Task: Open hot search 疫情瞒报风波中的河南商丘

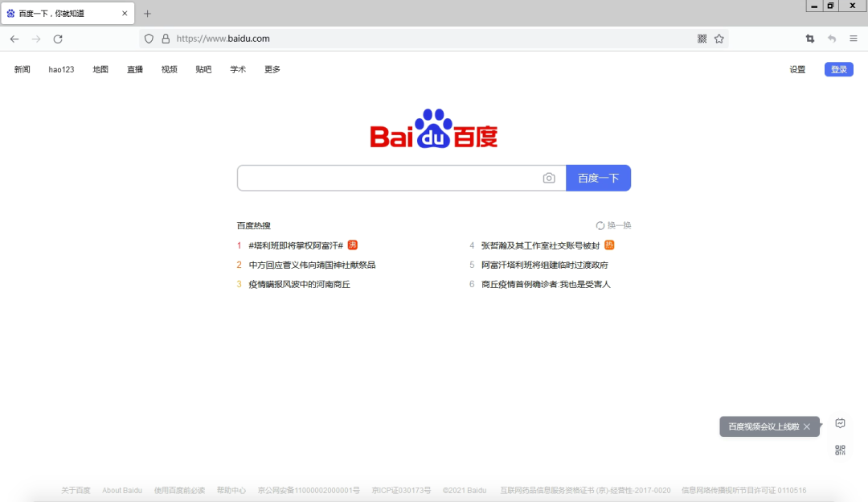Action: tap(299, 284)
